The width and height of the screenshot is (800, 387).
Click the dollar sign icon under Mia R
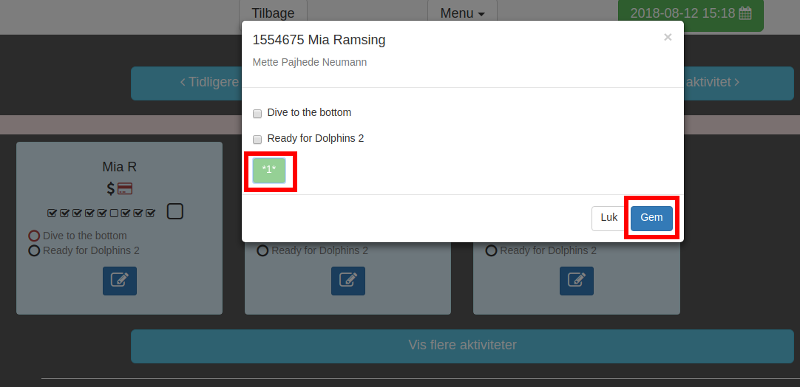pos(111,189)
